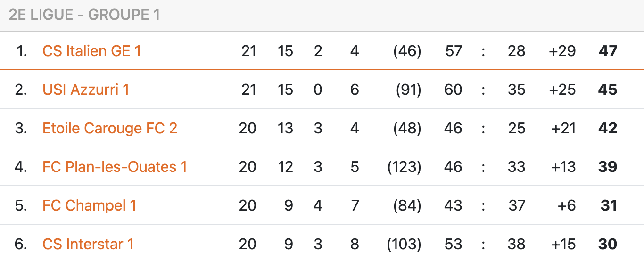Select Plan-les-Ouates' 39 points value

[608, 167]
